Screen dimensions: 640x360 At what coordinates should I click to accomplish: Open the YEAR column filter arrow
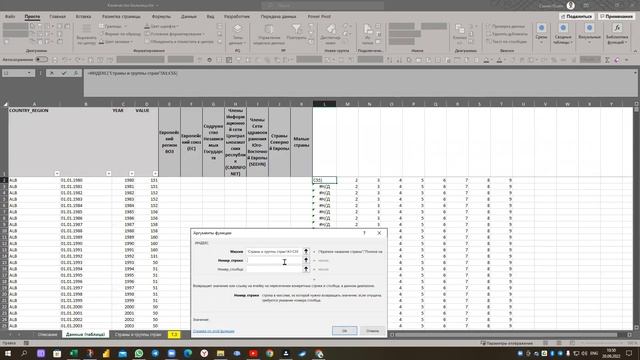tap(131, 173)
